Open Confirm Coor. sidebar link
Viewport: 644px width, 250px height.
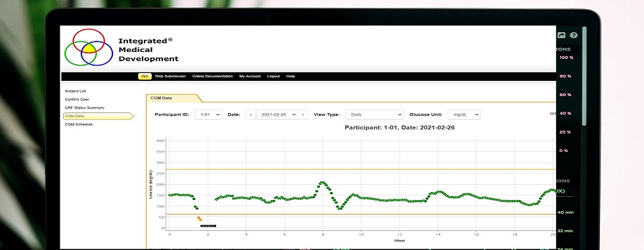click(x=78, y=99)
